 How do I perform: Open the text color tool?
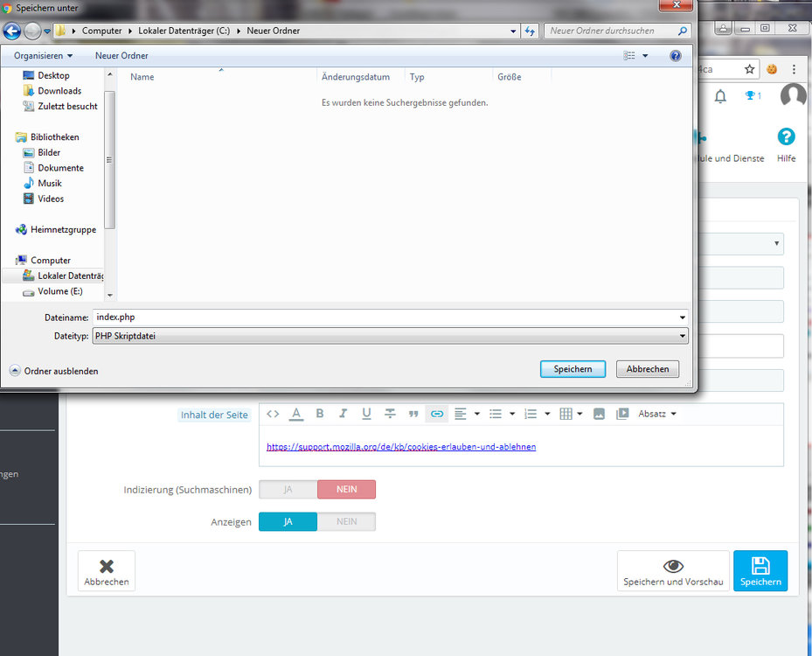296,414
